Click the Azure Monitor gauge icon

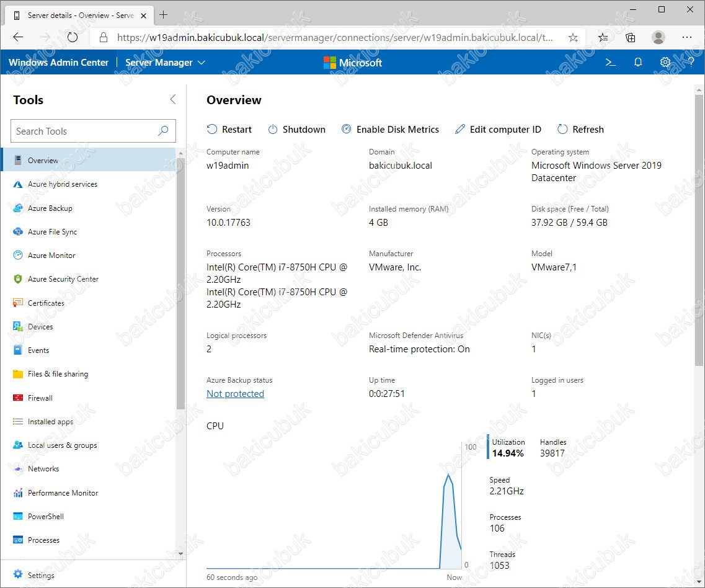(x=18, y=256)
